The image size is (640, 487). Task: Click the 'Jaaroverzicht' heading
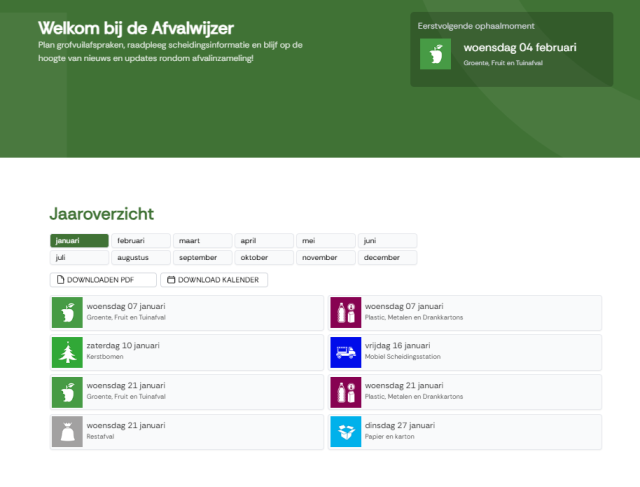(102, 214)
